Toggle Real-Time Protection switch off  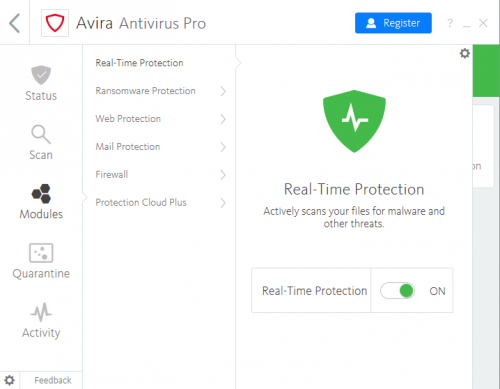tap(397, 291)
